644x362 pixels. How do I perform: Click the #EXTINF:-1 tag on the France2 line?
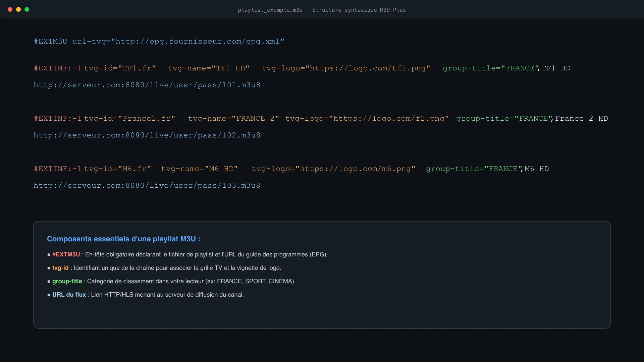click(58, 119)
